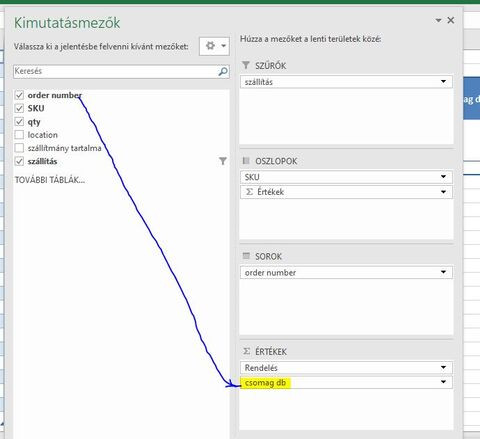Check the szállítmány tartalma checkbox

coord(19,148)
